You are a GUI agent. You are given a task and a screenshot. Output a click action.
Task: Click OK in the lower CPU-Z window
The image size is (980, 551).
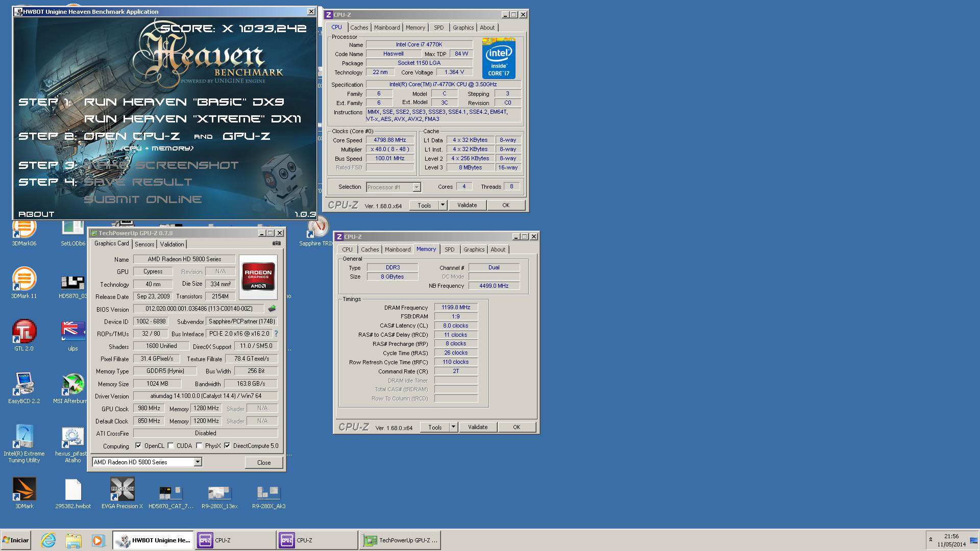(517, 427)
